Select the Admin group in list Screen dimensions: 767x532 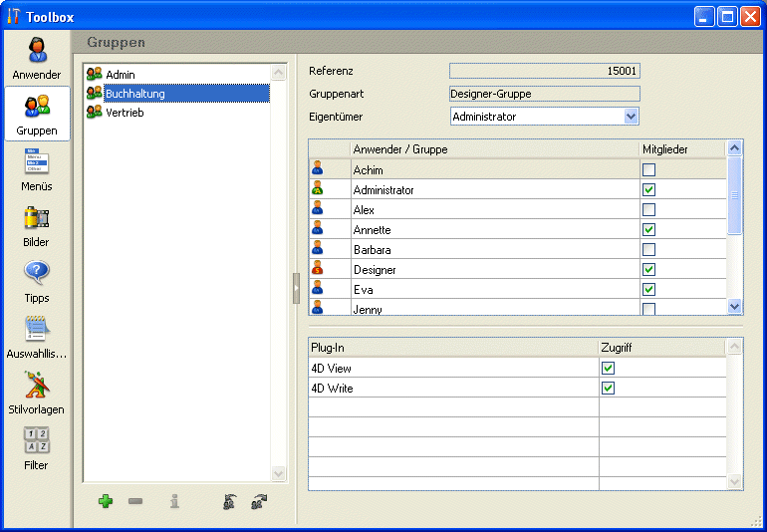pyautogui.click(x=121, y=75)
